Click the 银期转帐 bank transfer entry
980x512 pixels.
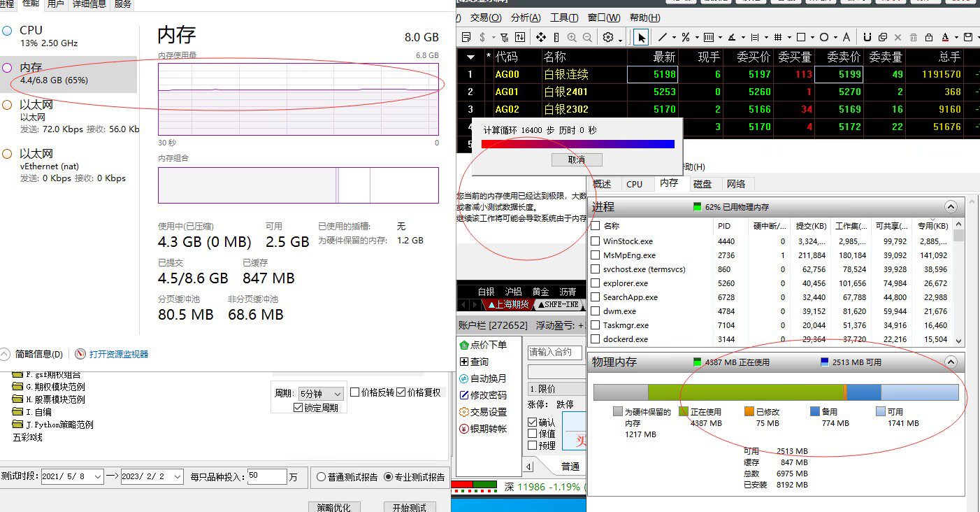(482, 429)
